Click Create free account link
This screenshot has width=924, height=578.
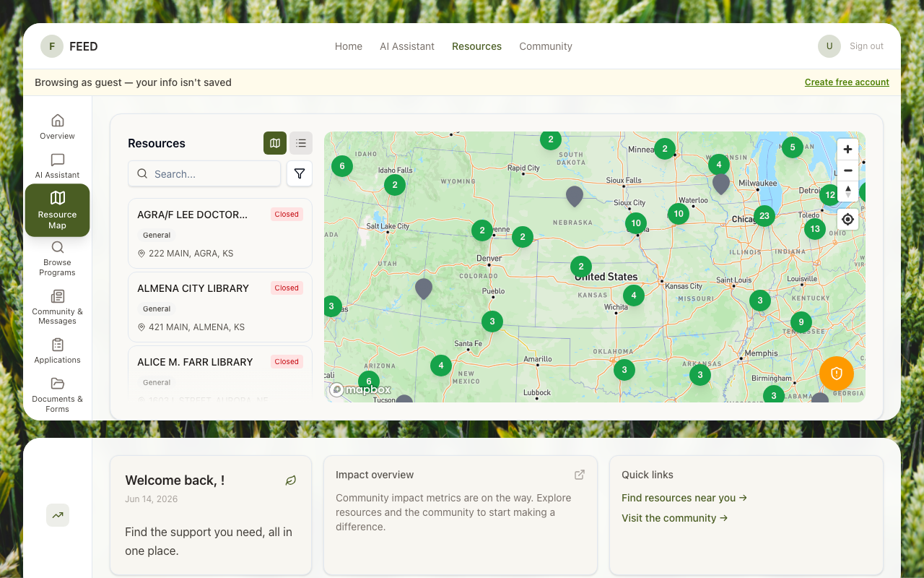coord(847,82)
